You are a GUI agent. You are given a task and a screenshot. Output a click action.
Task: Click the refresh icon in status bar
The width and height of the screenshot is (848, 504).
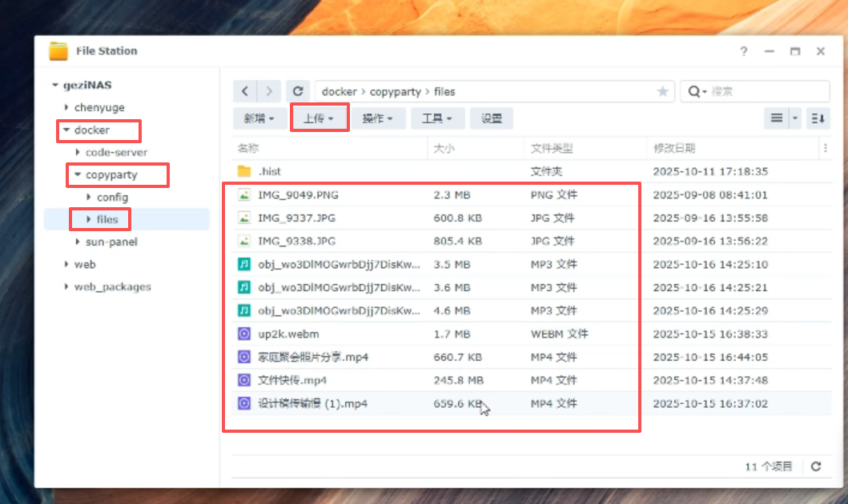pos(816,466)
